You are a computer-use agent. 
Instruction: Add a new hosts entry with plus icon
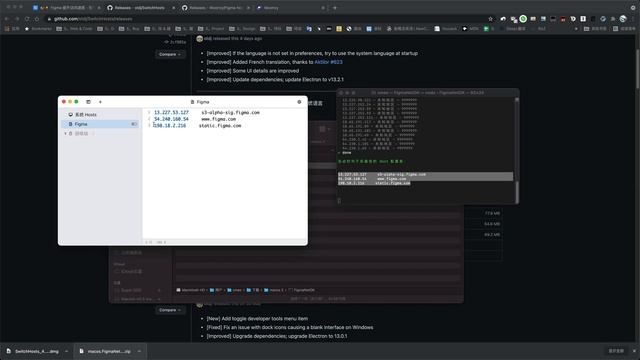click(x=100, y=102)
